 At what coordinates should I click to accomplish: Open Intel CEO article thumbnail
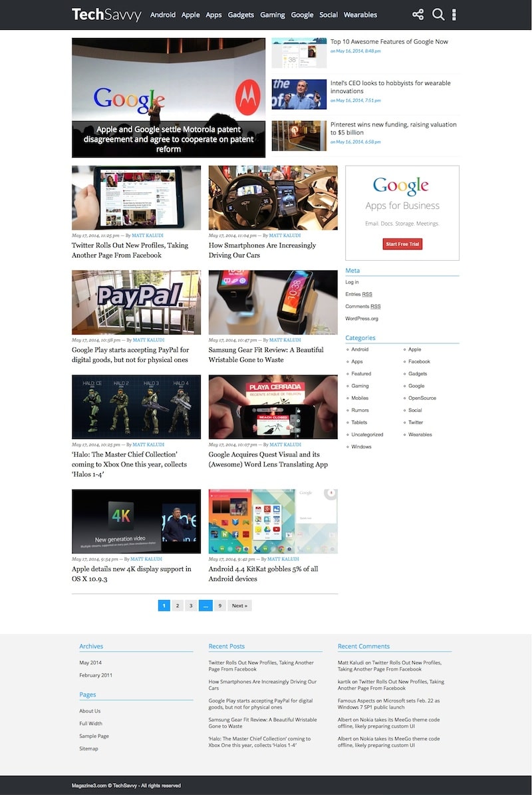click(x=299, y=94)
